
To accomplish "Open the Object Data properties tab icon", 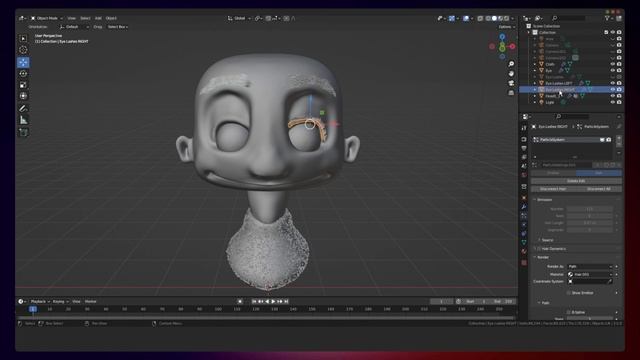I will pyautogui.click(x=524, y=242).
